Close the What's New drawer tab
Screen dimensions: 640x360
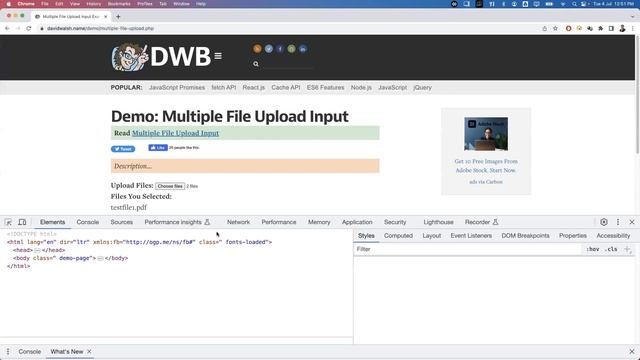click(89, 351)
